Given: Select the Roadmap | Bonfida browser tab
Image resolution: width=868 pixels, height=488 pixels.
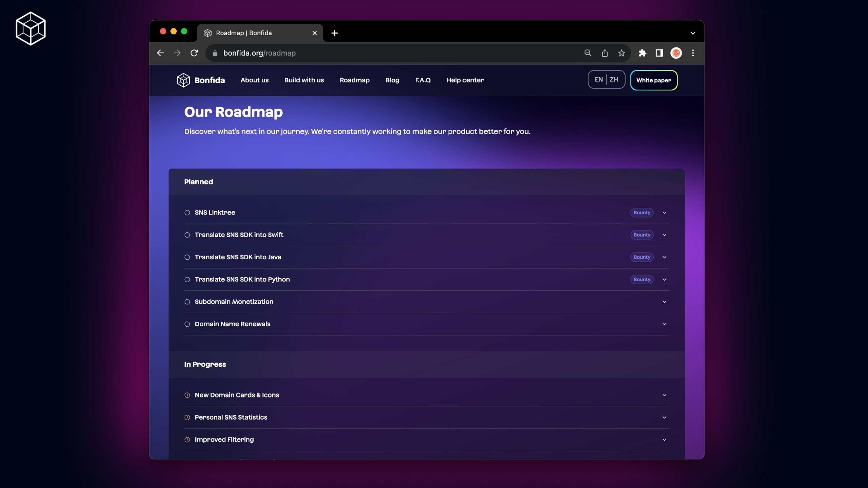Looking at the screenshot, I should (x=260, y=33).
